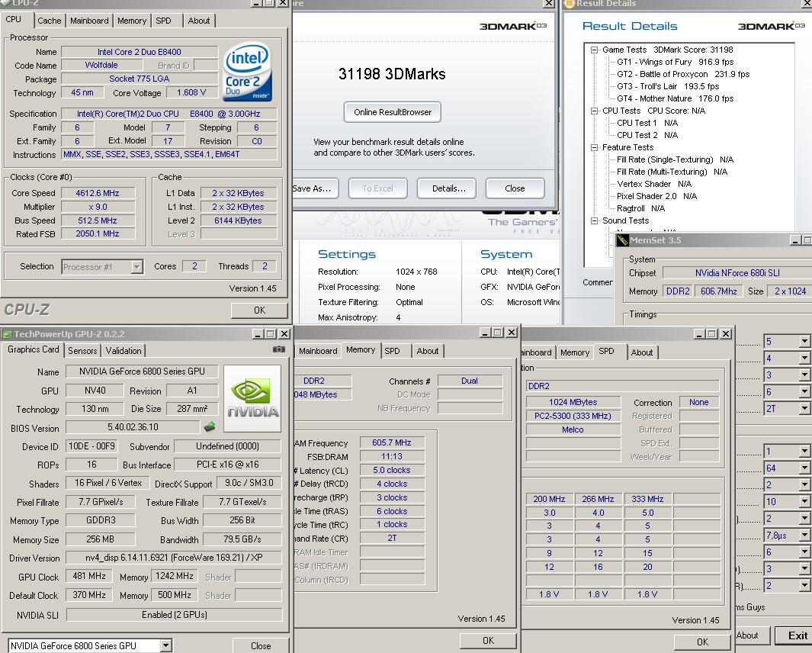Collapse the Feature Tests tree node

[x=595, y=148]
